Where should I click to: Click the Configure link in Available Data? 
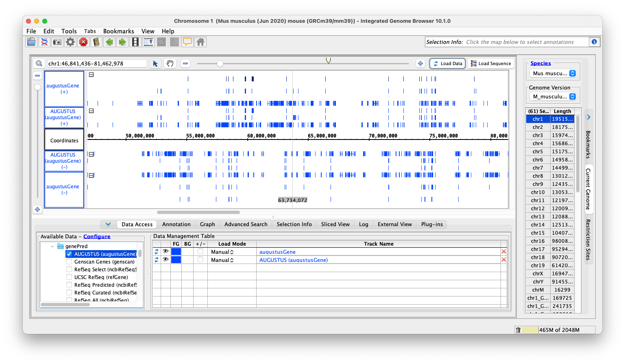(x=97, y=237)
